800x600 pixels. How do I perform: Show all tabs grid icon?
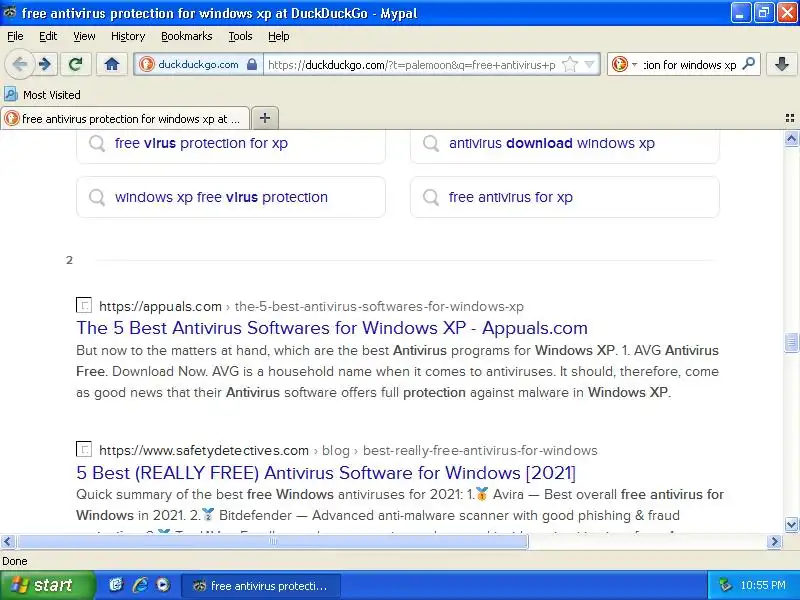click(789, 118)
